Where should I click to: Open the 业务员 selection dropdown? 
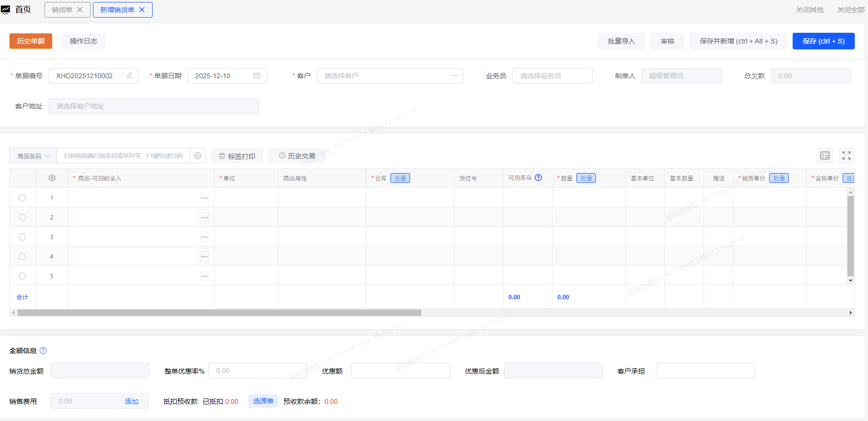point(552,76)
